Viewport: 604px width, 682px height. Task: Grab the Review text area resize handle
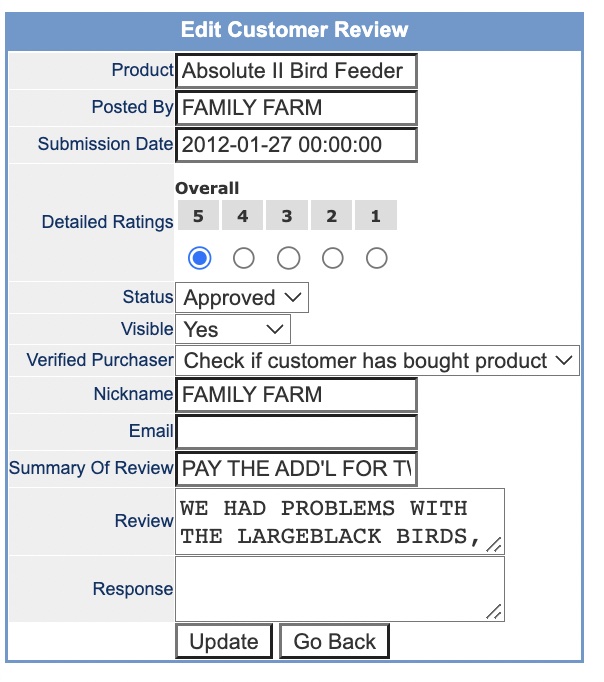(x=495, y=545)
